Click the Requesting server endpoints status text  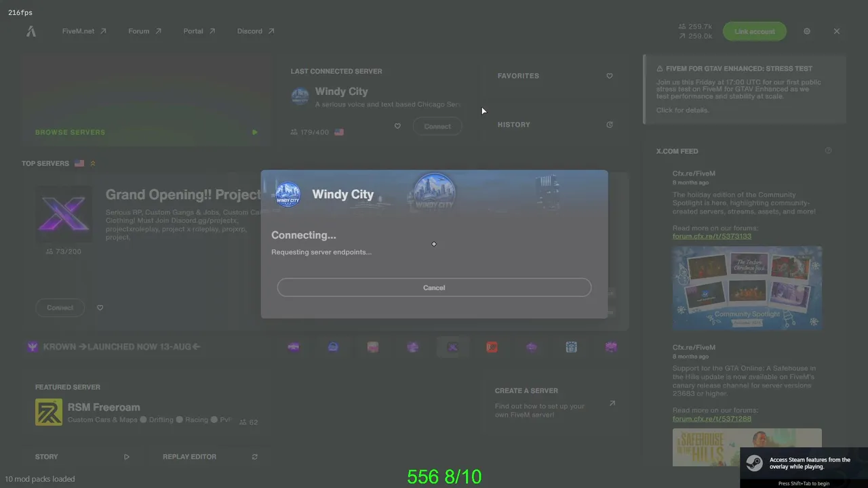[321, 252]
